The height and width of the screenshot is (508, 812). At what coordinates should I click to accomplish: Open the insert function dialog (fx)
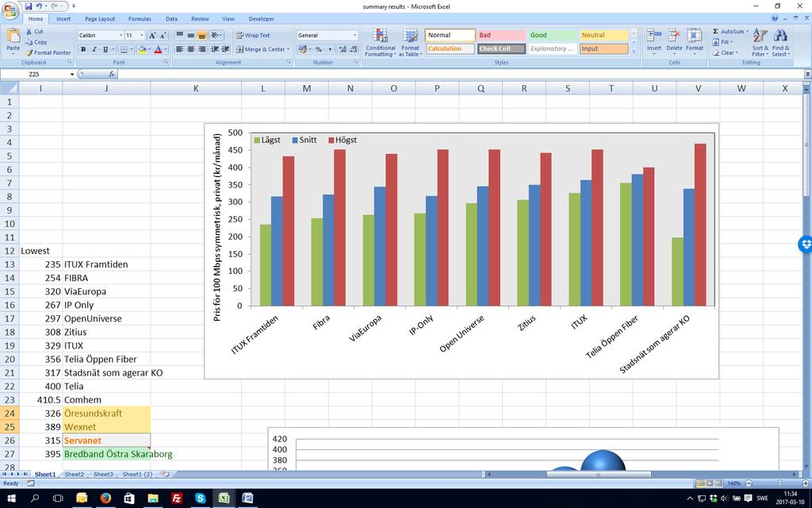pyautogui.click(x=111, y=74)
